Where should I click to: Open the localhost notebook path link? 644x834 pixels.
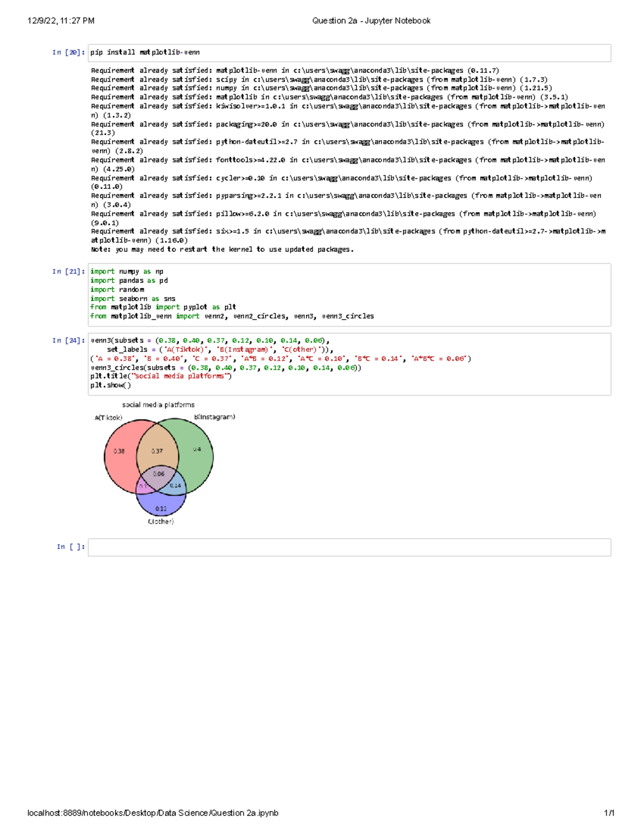click(152, 812)
